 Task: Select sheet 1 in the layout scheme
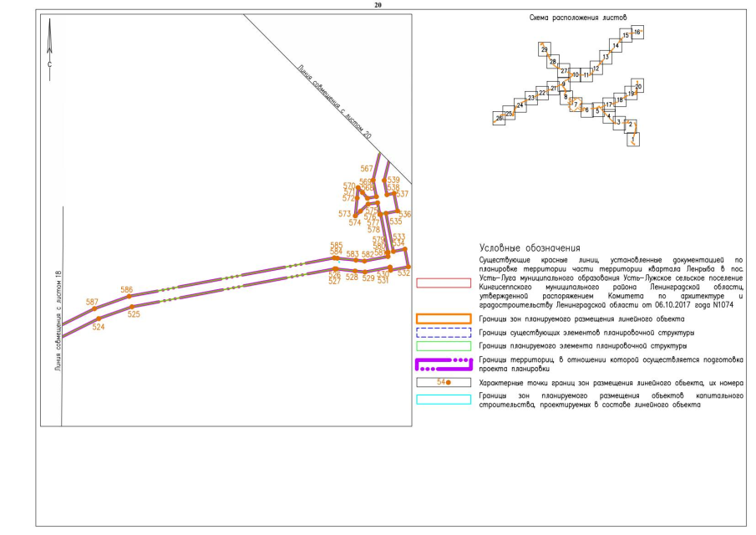[x=634, y=138]
